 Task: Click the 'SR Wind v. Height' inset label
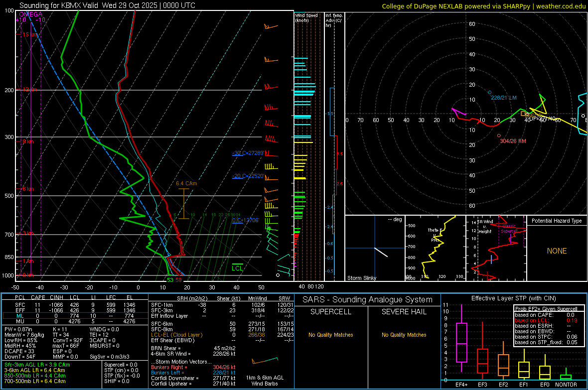(x=485, y=227)
